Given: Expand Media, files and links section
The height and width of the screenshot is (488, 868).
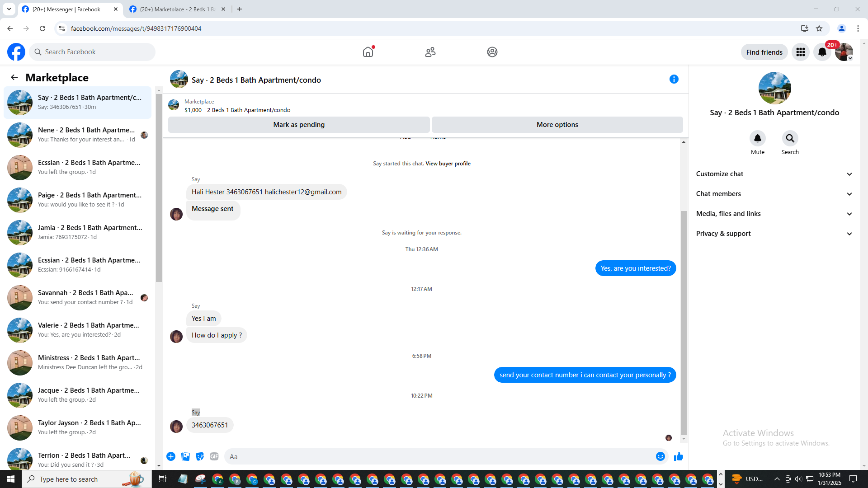Looking at the screenshot, I should (774, 214).
